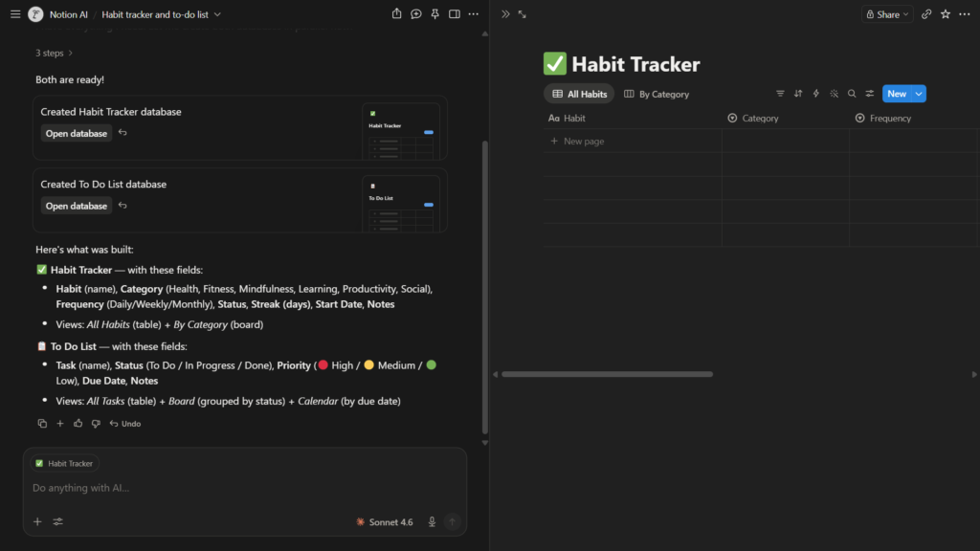Screen dimensions: 980x551
Task: Open the database view settings icon
Action: pos(869,94)
